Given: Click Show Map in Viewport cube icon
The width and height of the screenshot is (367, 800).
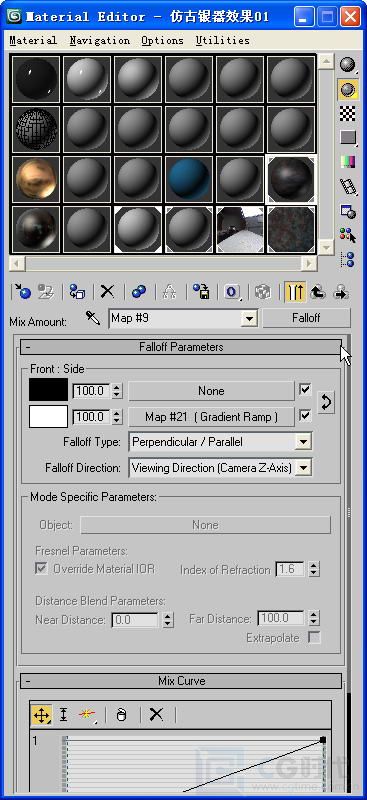Looking at the screenshot, I should coord(263,292).
